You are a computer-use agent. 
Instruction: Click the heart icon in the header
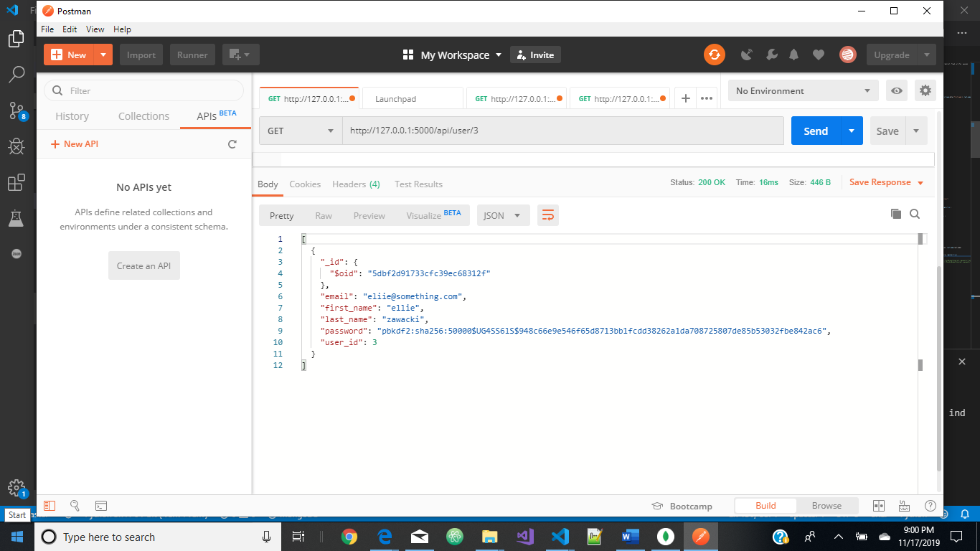(819, 55)
